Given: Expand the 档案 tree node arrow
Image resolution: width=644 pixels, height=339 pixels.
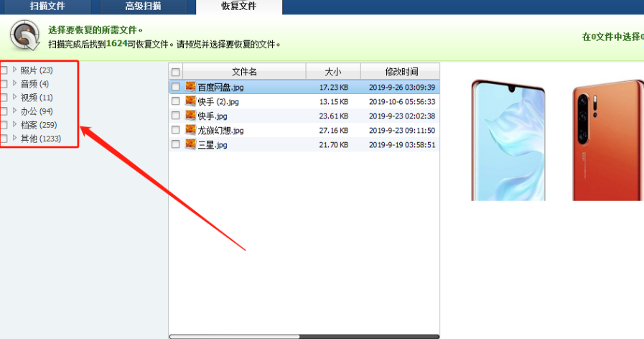Looking at the screenshot, I should [x=15, y=124].
